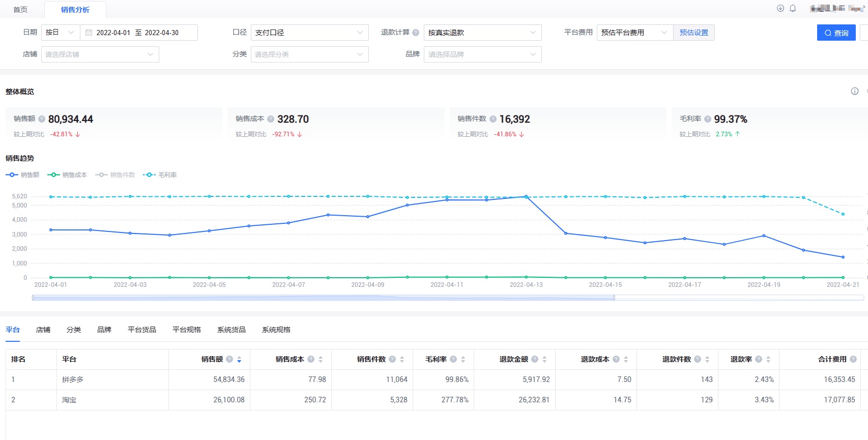Toggle 毛利率 series in chart legend
Screen dimensions: 868x440
(x=160, y=175)
